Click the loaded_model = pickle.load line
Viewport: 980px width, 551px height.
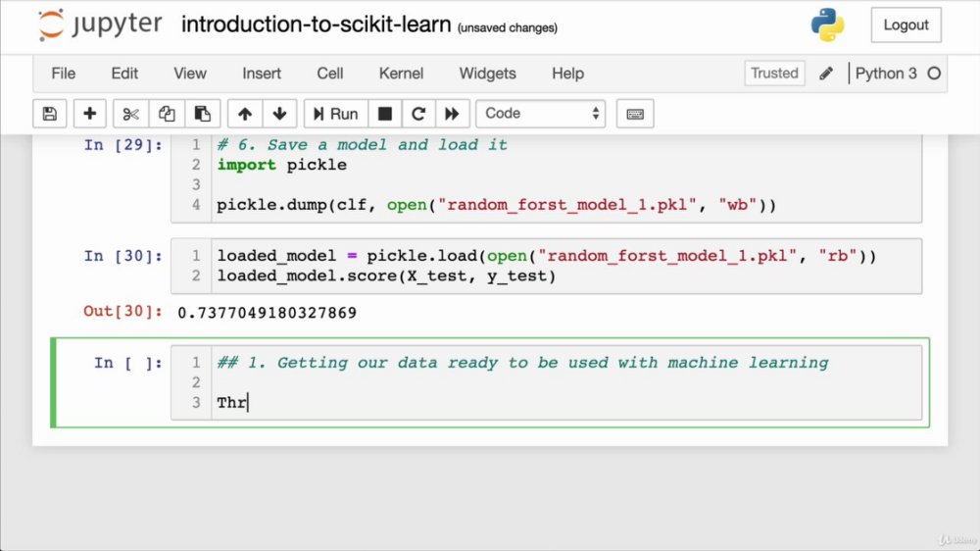(x=546, y=256)
